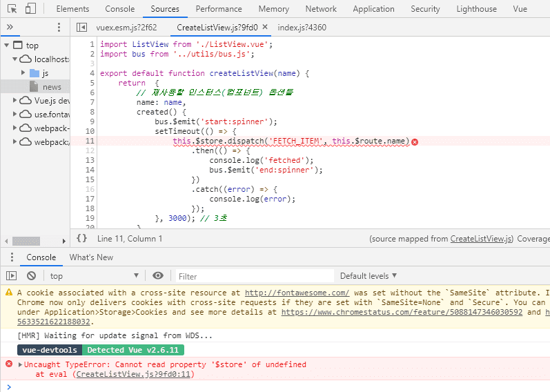Activate the inspect element picker icon
550x392 pixels.
12,9
